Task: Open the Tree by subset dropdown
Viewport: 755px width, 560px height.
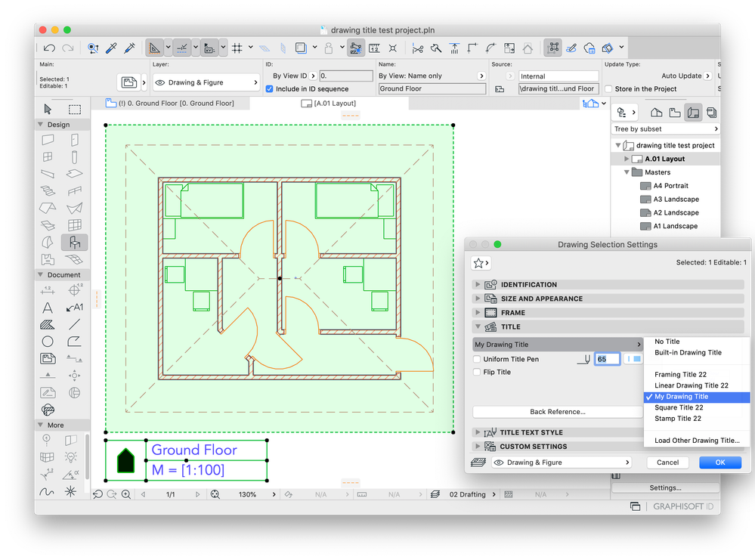Action: tap(665, 128)
